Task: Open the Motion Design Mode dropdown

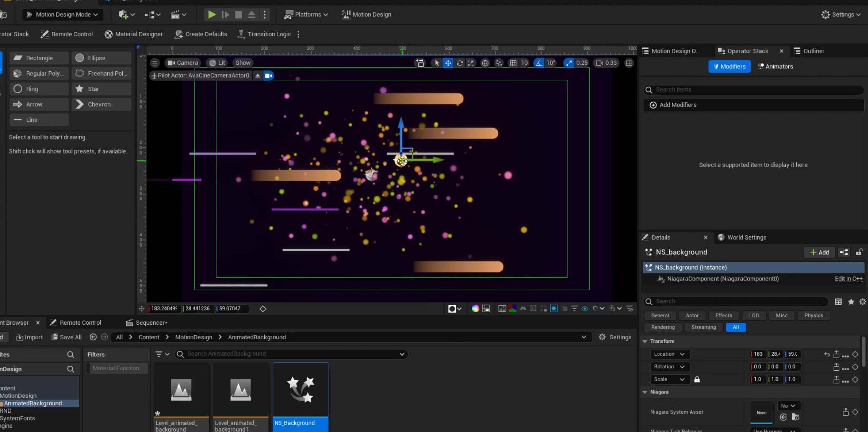Action: point(63,15)
